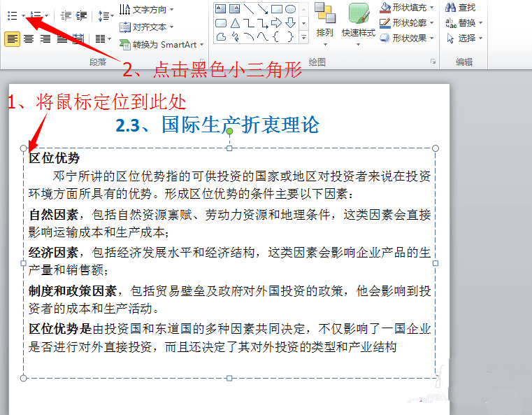The width and height of the screenshot is (532, 415).
Task: Open the numbering dropdown arrow
Action: point(46,15)
